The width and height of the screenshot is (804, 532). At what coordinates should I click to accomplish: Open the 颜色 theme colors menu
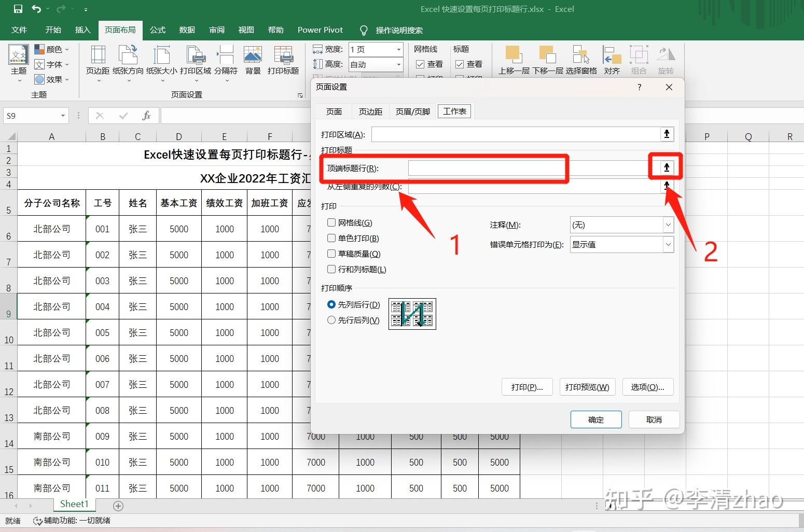(51, 49)
